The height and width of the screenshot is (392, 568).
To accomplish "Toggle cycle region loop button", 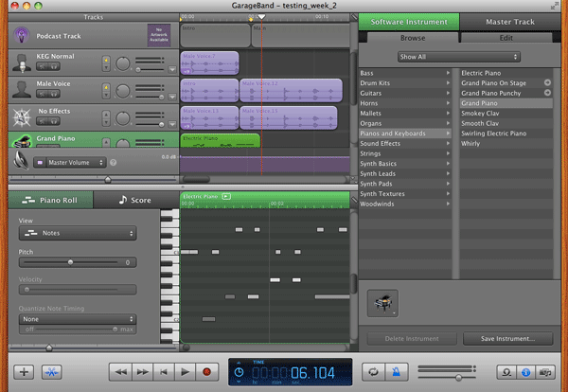I will (x=373, y=372).
